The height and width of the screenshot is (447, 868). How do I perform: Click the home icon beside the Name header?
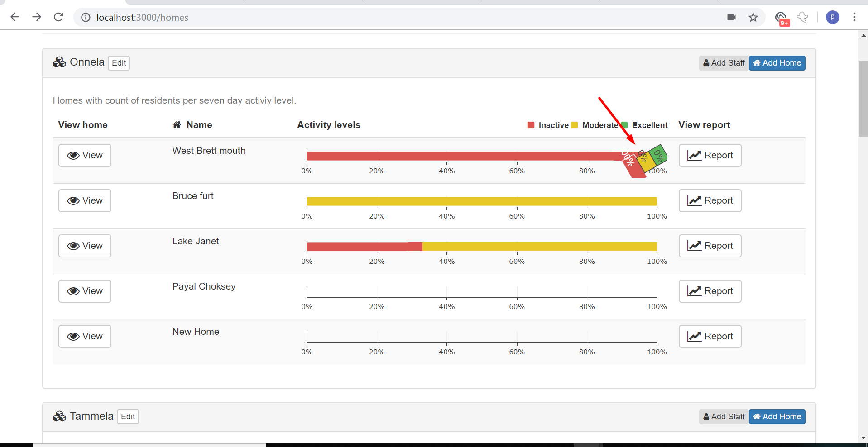[177, 124]
